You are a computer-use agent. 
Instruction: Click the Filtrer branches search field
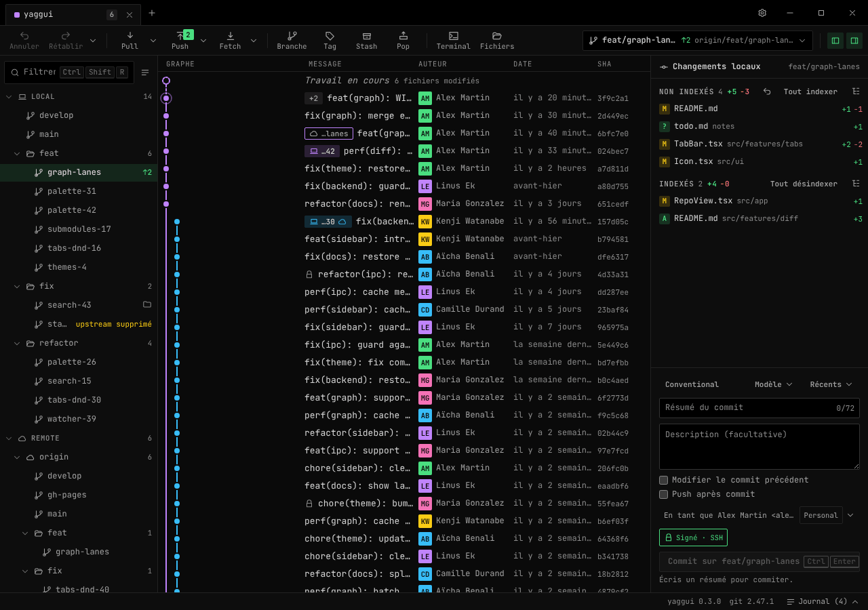(x=69, y=73)
